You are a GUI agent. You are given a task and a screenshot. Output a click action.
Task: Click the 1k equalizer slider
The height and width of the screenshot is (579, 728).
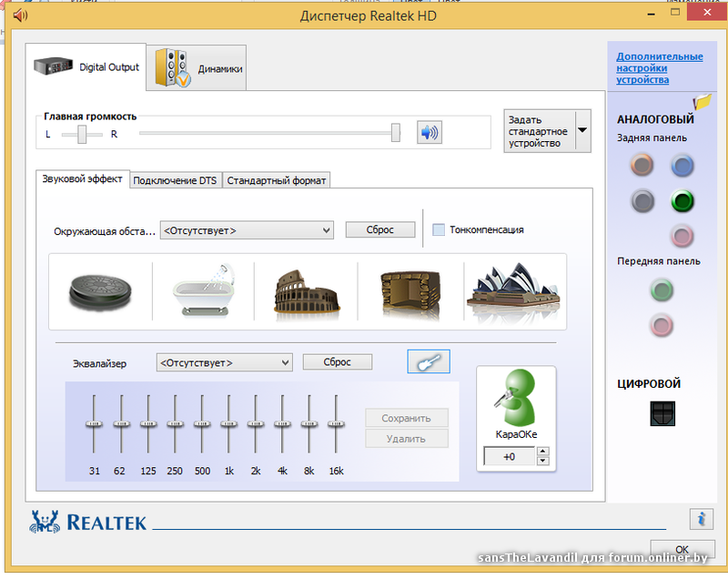coord(228,424)
